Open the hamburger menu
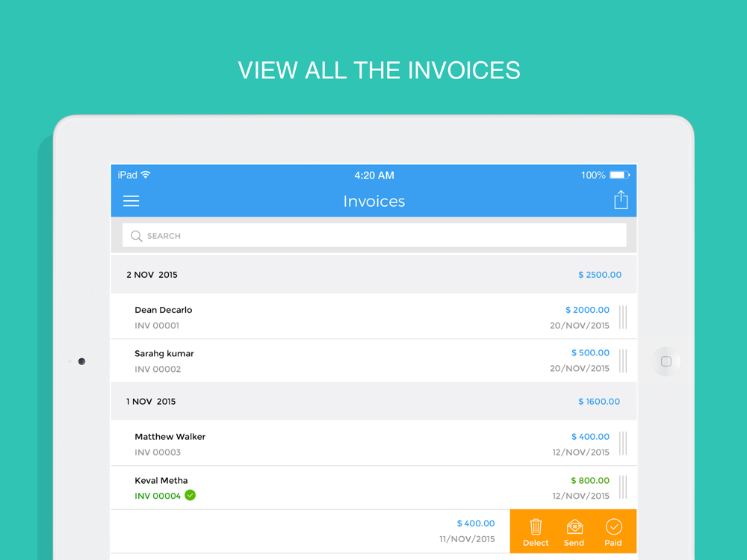 tap(131, 201)
